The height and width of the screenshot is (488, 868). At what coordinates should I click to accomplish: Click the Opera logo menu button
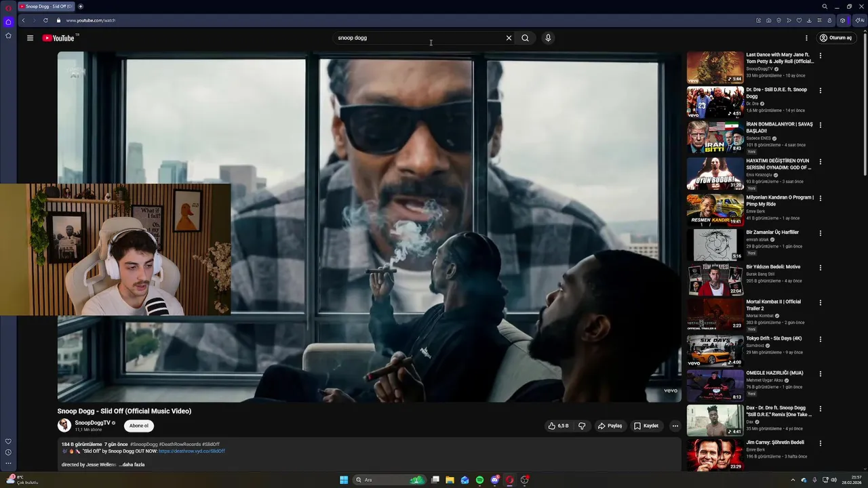pos(8,7)
